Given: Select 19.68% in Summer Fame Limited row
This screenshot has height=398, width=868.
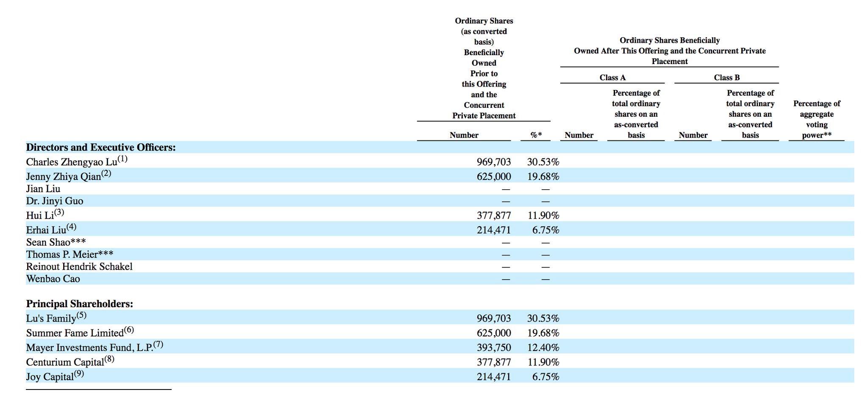Looking at the screenshot, I should 543,333.
